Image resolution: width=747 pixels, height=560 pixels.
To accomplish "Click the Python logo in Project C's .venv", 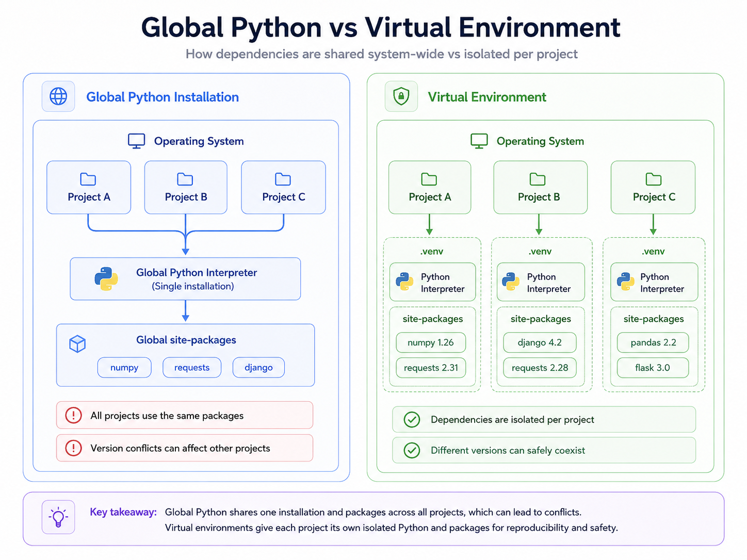I will point(626,282).
